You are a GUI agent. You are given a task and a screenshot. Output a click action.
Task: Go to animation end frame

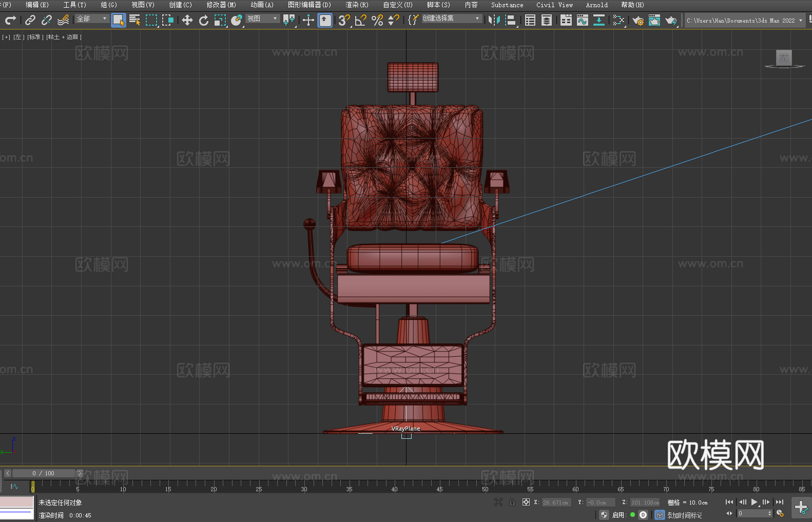[780, 502]
